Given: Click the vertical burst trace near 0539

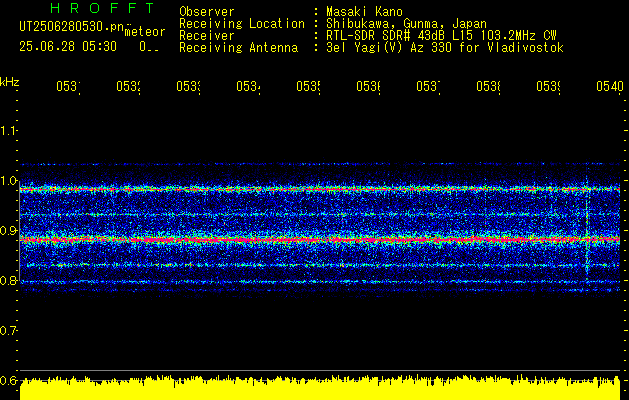Looking at the screenshot, I should click(587, 229).
